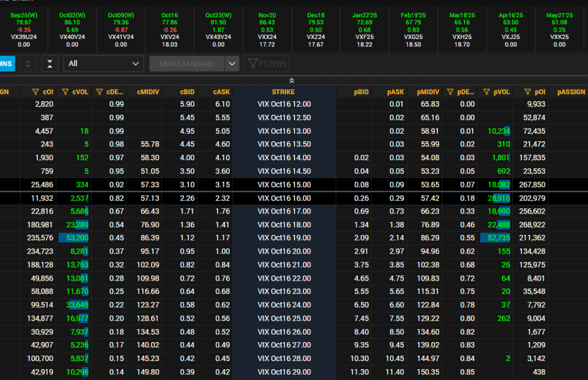This screenshot has width=588, height=380.
Task: Click the cDE column filter funnel icon
Action: click(x=99, y=92)
